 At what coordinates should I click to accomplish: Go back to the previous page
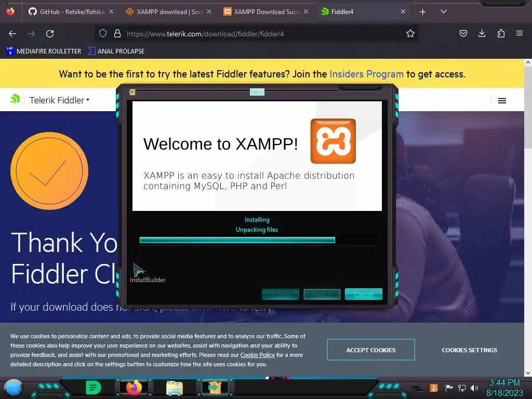coord(12,34)
